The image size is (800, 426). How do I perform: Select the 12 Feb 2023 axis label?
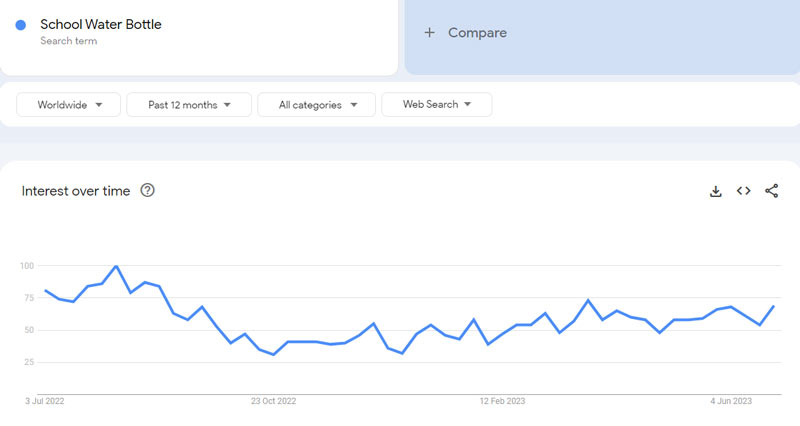[x=503, y=401]
